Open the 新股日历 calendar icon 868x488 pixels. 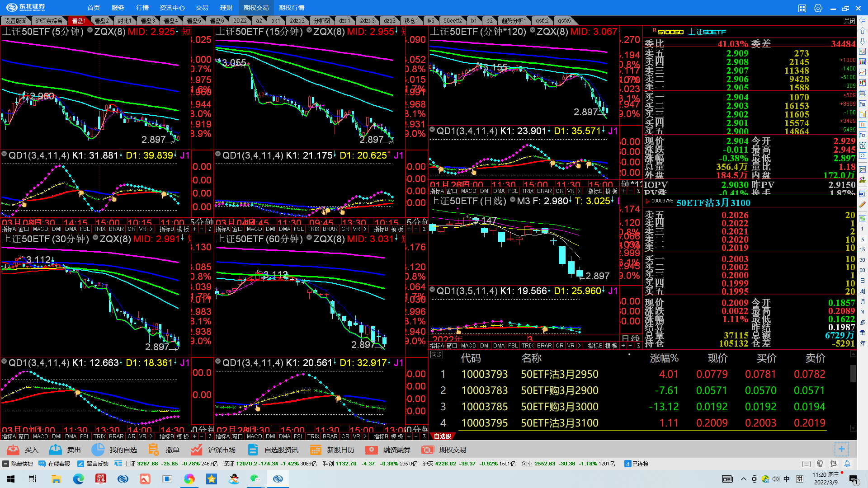click(x=316, y=450)
